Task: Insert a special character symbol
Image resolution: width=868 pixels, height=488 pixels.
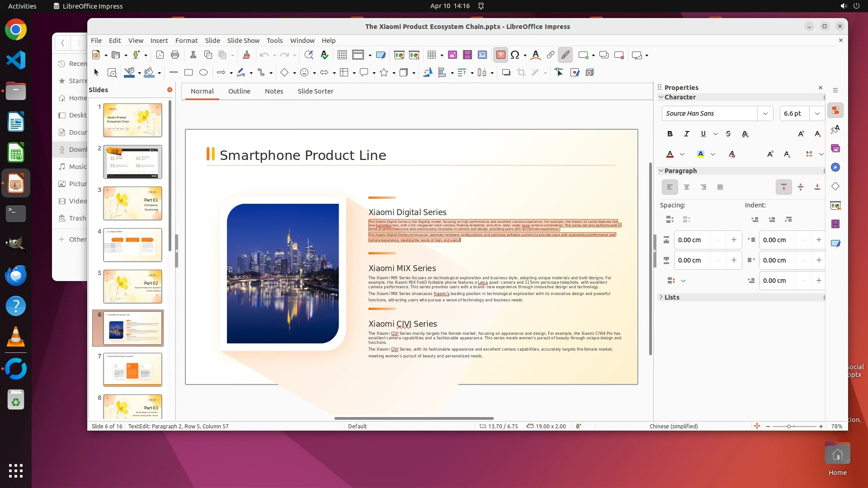Action: click(515, 55)
